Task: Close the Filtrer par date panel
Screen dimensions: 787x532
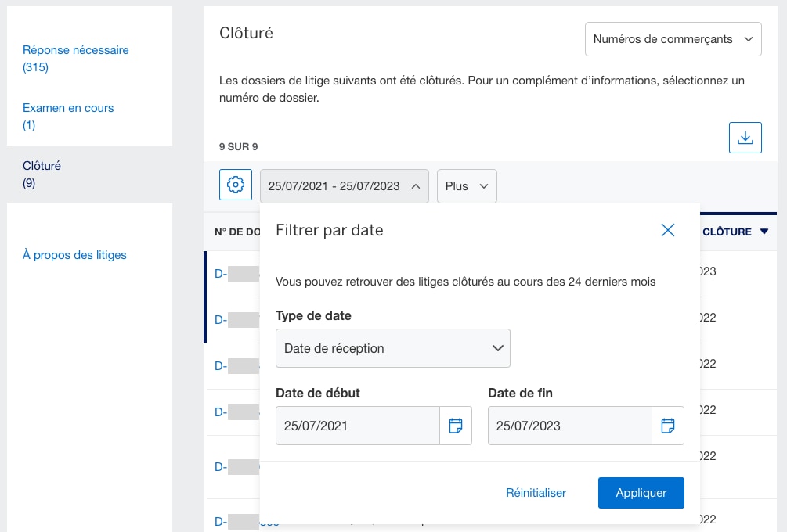Action: (x=667, y=230)
